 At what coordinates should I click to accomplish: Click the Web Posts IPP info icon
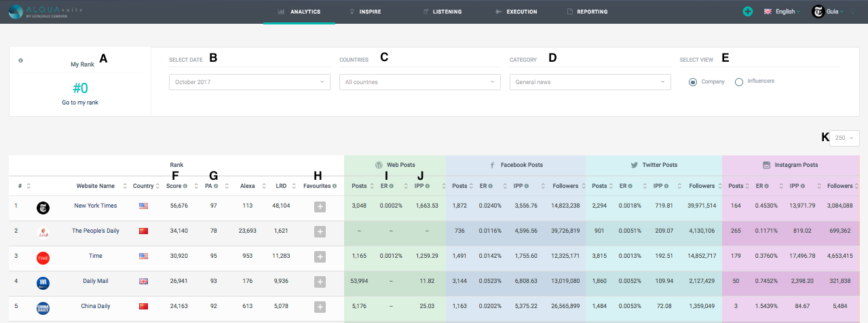point(427,186)
